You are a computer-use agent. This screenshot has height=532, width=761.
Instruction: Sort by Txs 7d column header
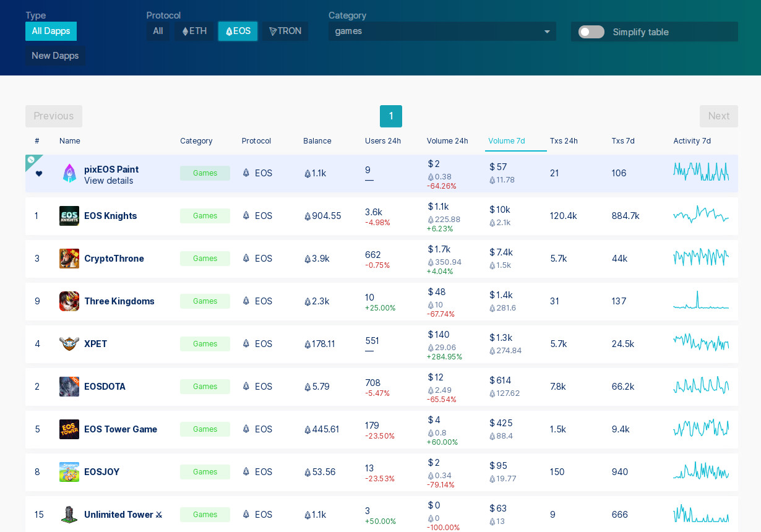(x=623, y=141)
